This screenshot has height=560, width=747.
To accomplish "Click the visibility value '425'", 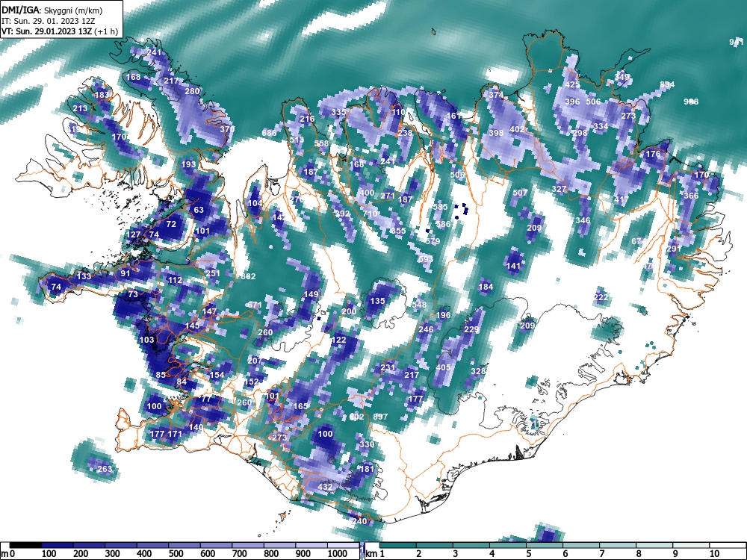I will click(572, 85).
